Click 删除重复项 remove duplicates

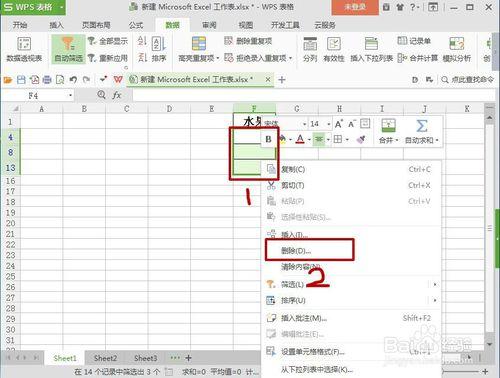tap(248, 41)
